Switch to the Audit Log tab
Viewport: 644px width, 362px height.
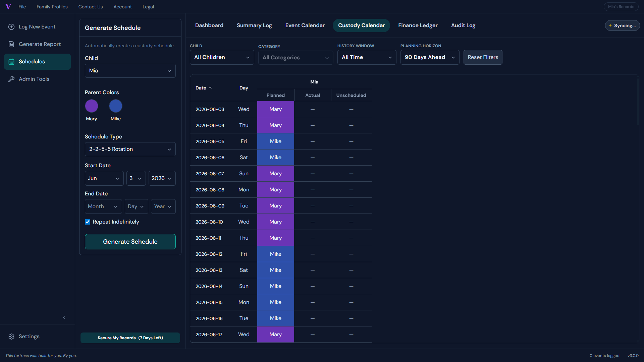tap(463, 25)
